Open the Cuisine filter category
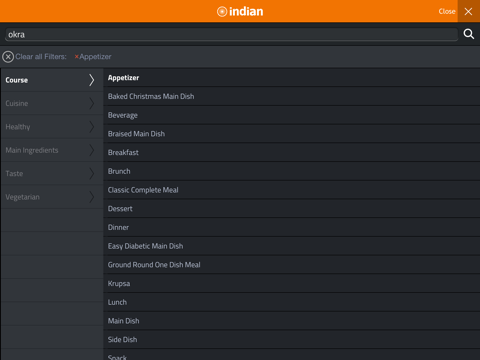This screenshot has height=360, width=480. click(x=52, y=103)
